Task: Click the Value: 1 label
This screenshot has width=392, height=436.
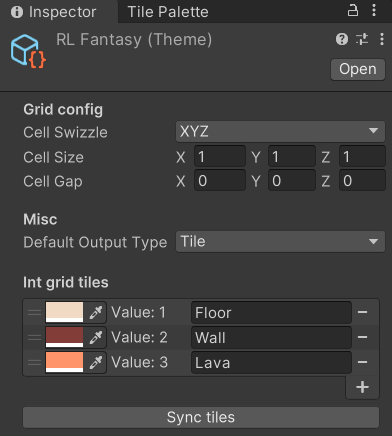Action: [x=138, y=313]
